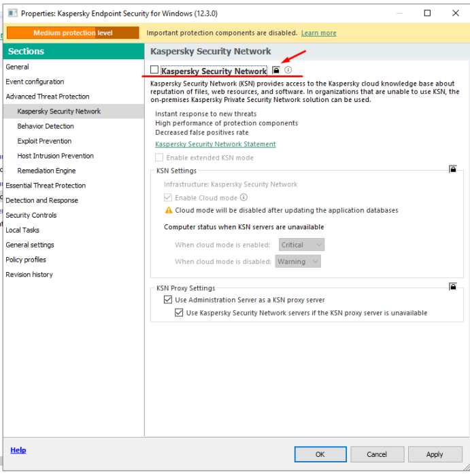Select Event configuration section
This screenshot has width=470, height=476.
(x=73, y=82)
